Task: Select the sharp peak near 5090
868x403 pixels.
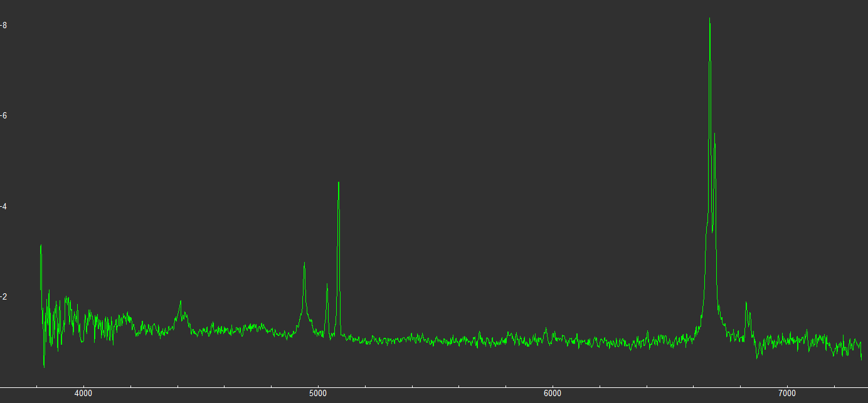Action: point(339,182)
